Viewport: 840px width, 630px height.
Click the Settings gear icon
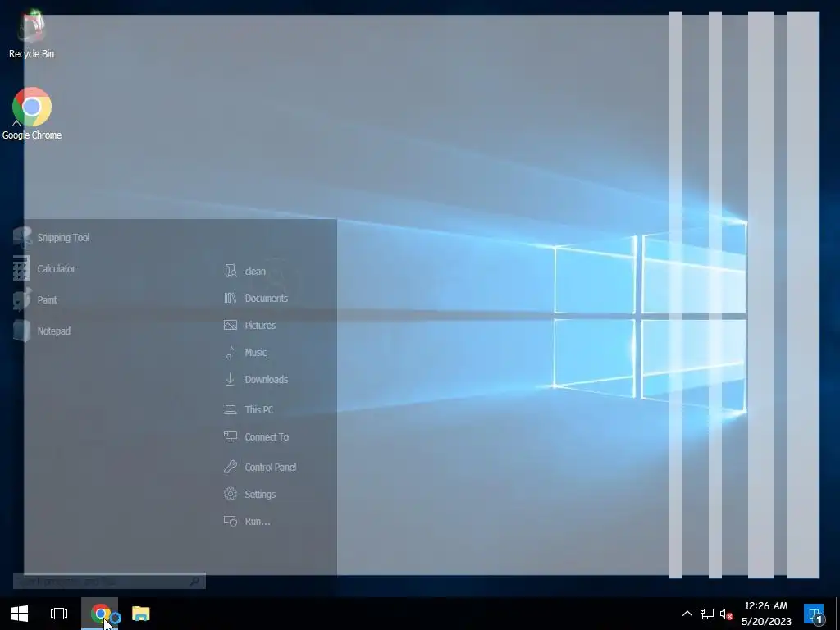click(x=231, y=494)
